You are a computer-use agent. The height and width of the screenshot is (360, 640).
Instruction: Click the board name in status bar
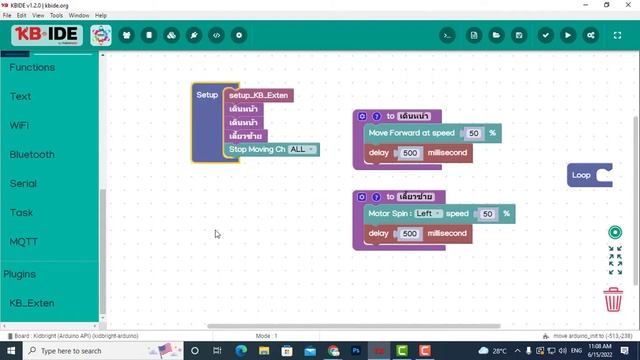(76, 336)
